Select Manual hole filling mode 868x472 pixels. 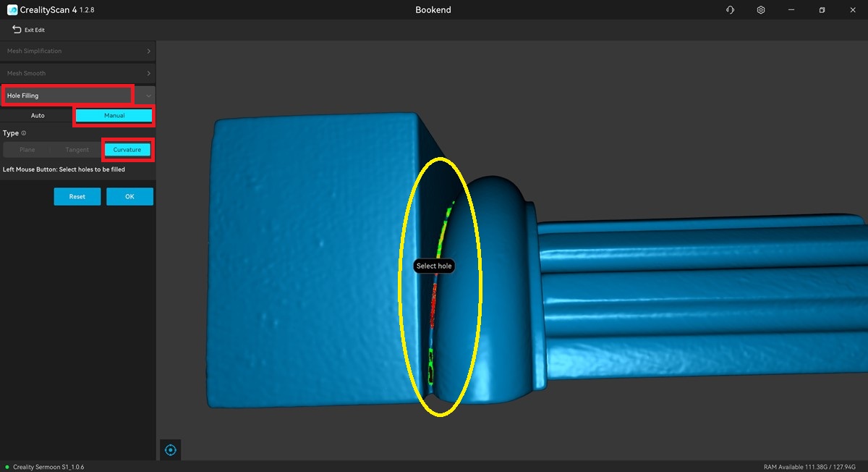114,116
